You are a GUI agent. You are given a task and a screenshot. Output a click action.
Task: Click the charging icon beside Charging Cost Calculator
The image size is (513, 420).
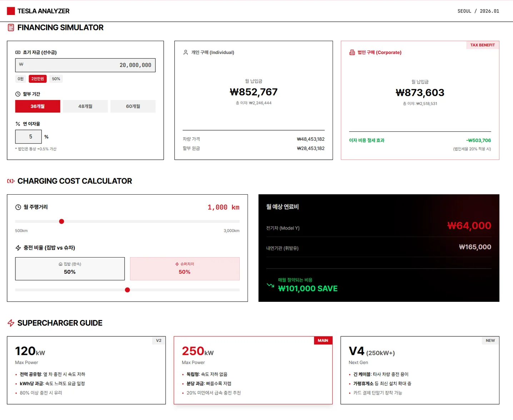point(11,181)
